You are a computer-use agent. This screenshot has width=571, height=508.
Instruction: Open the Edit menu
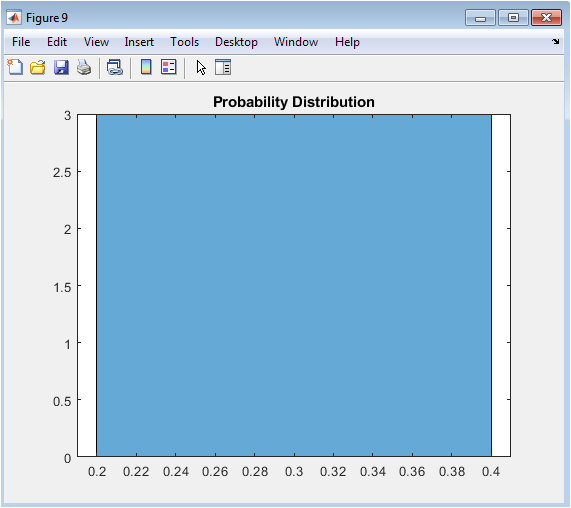pyautogui.click(x=57, y=42)
